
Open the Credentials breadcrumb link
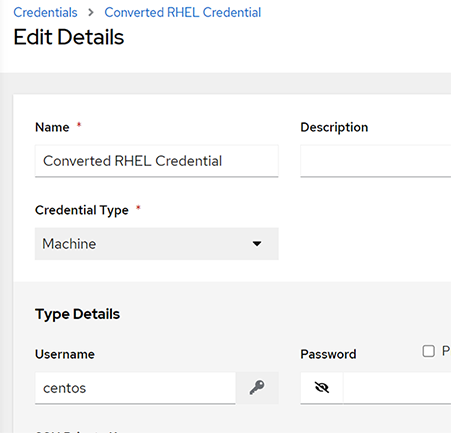[x=45, y=13]
